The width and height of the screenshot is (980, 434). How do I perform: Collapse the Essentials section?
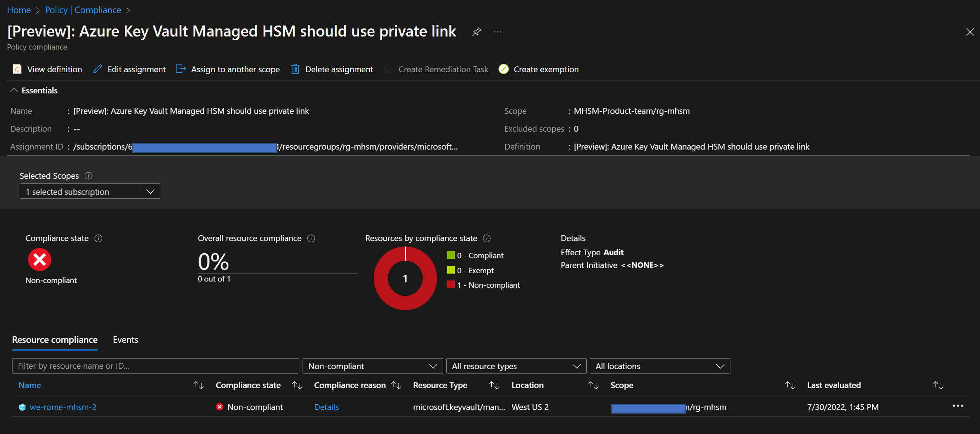coord(14,91)
